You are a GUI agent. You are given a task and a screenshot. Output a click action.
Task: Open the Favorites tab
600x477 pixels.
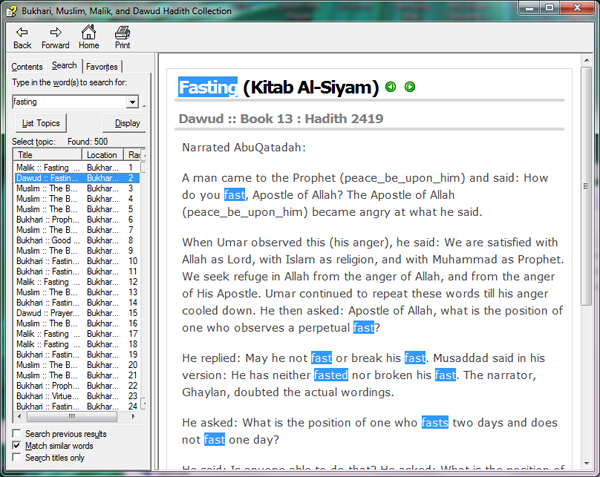click(x=102, y=67)
